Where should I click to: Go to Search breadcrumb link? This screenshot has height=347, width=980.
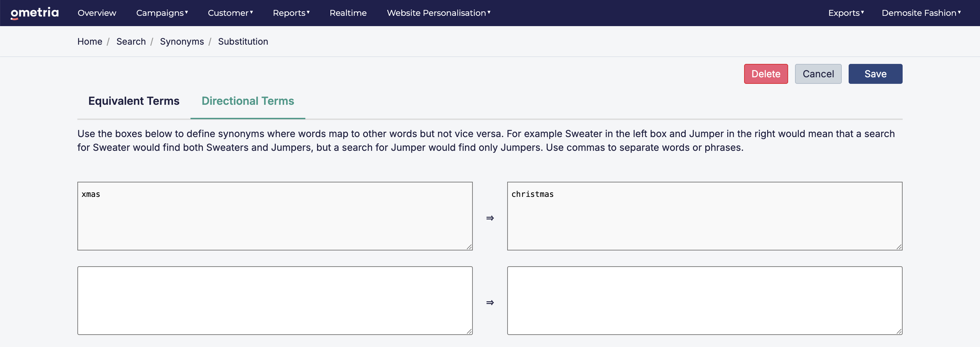pyautogui.click(x=131, y=42)
